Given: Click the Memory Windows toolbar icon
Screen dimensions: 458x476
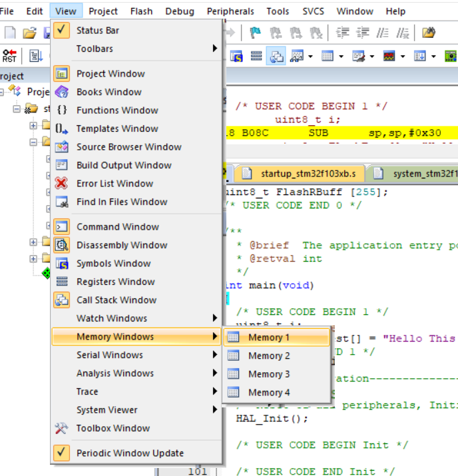Looking at the screenshot, I should coord(328,56).
